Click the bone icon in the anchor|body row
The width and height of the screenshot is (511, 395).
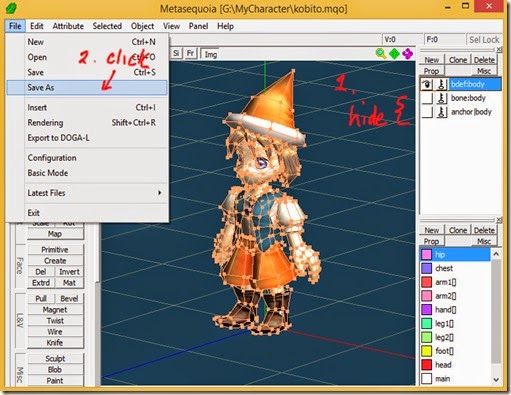pos(442,112)
